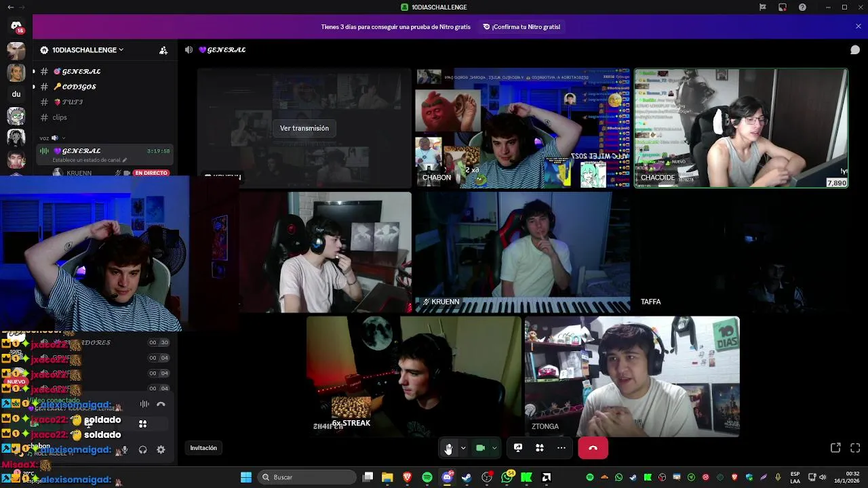
Task: Open Kick app from the taskbar
Action: click(x=526, y=477)
